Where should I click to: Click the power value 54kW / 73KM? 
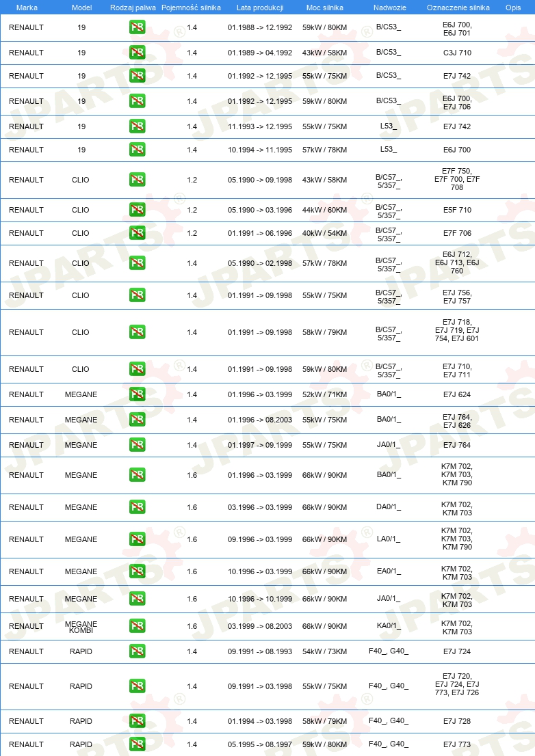[325, 651]
